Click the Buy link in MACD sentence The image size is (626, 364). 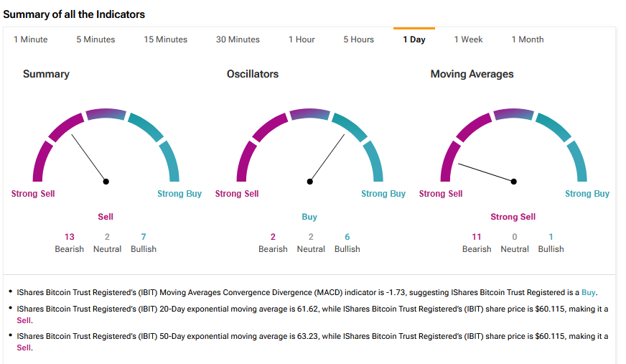coord(588,292)
